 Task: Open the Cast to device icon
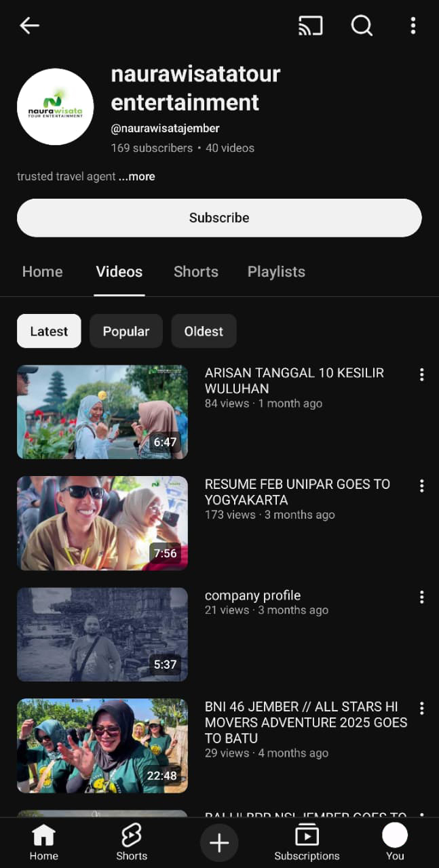click(311, 26)
